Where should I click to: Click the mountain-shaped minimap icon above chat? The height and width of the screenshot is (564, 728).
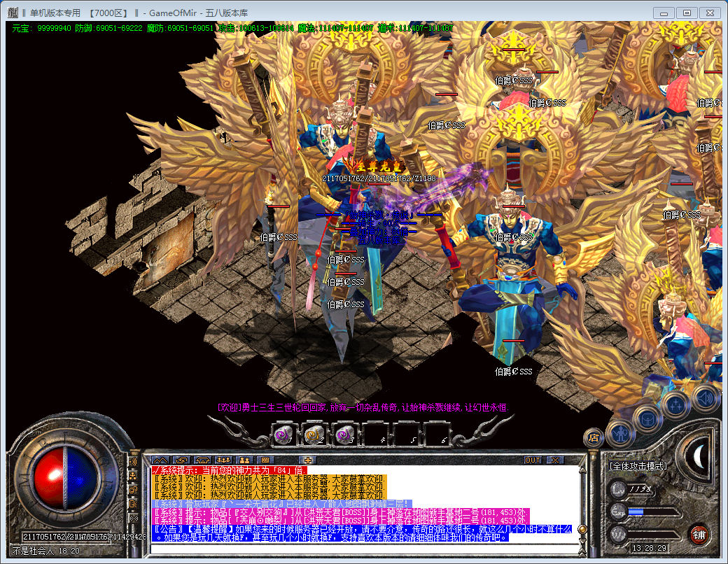coord(161,460)
